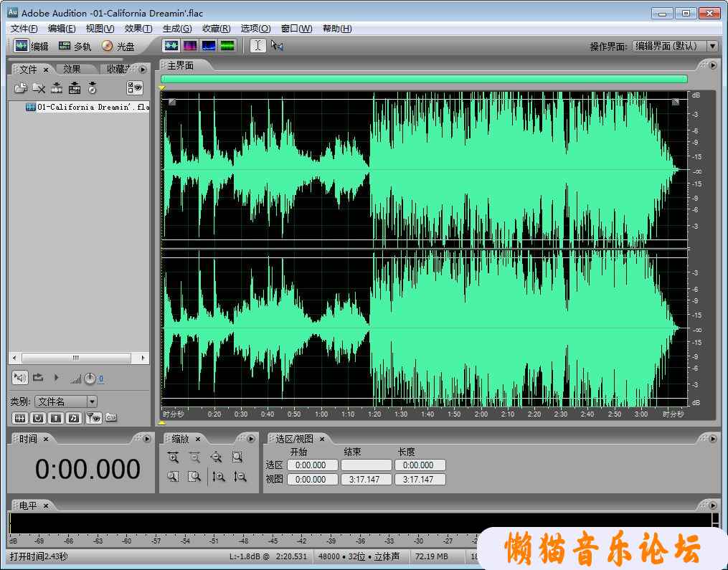Click the import file folder icon

point(21,87)
